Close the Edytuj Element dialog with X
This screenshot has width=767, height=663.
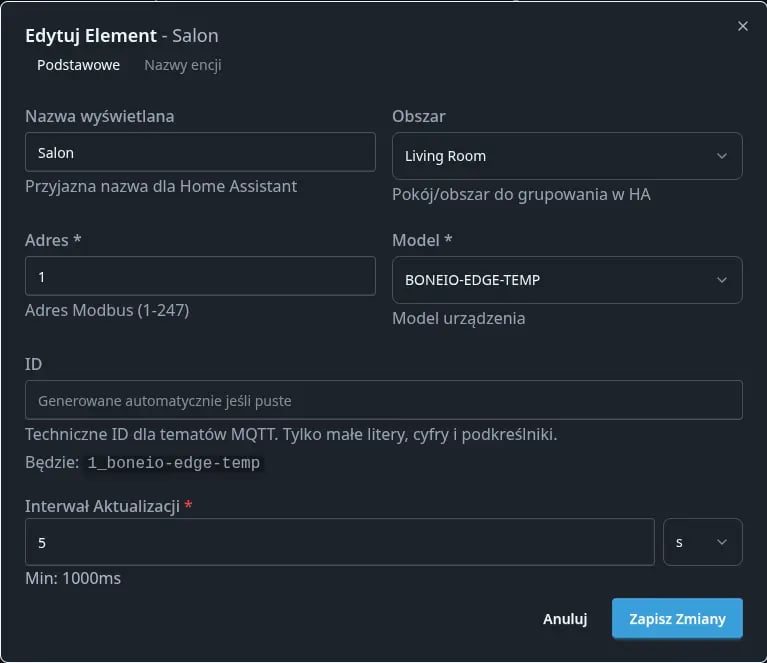(742, 27)
